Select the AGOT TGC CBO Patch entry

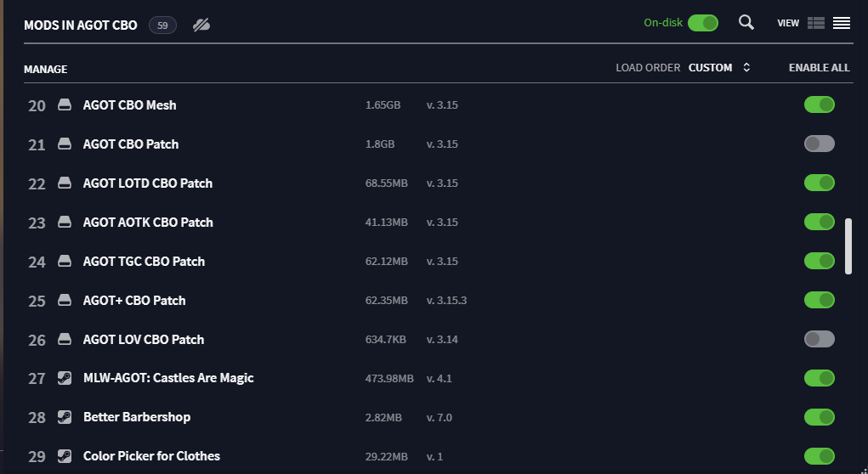tap(439, 261)
